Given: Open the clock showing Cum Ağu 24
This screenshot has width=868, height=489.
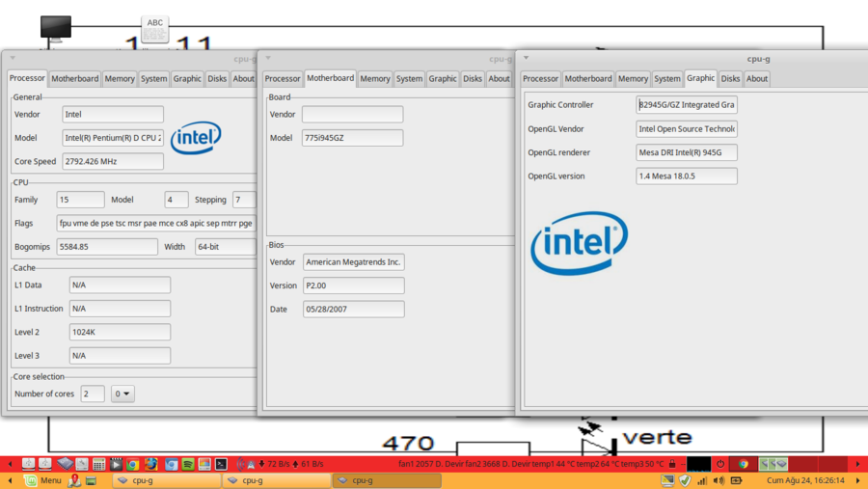Looking at the screenshot, I should [805, 480].
